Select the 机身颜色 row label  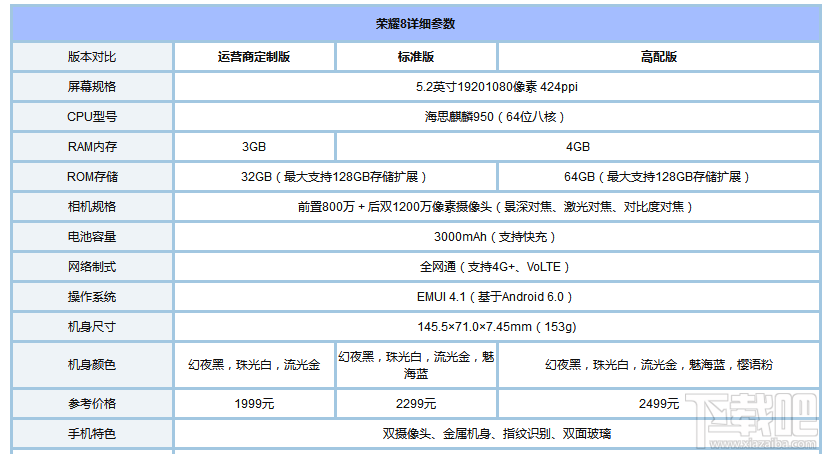[x=92, y=365]
